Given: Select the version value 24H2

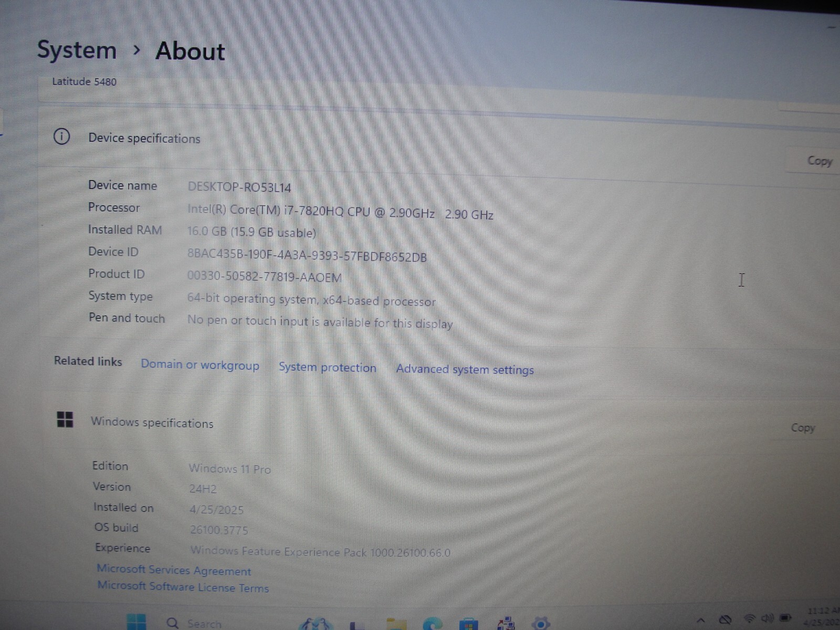Looking at the screenshot, I should 203,489.
